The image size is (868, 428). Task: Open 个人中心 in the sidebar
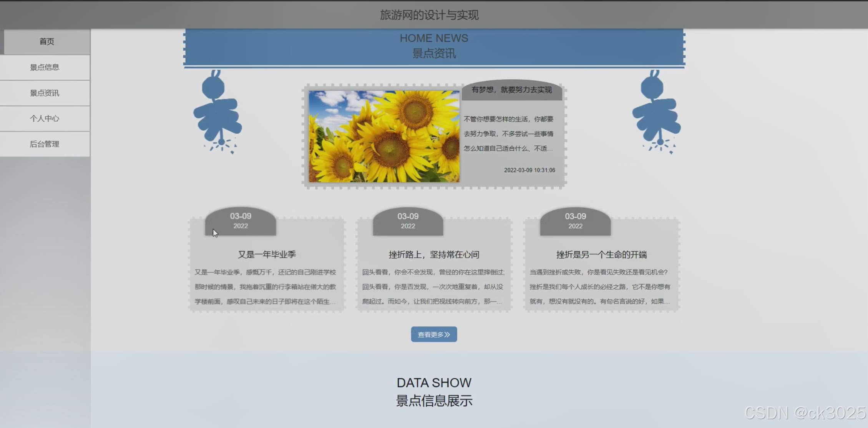click(45, 118)
